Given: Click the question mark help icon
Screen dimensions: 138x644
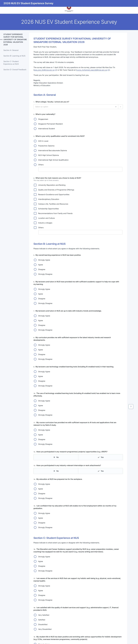Looking at the screenshot, I should [x=131, y=406].
